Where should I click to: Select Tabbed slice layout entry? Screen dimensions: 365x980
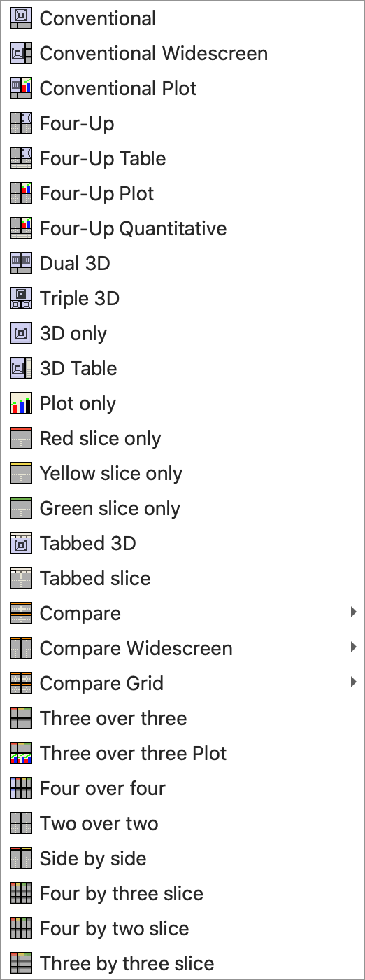click(x=182, y=579)
